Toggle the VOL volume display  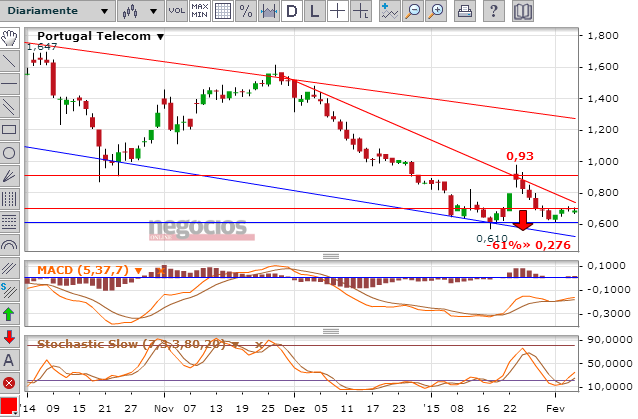pos(177,11)
